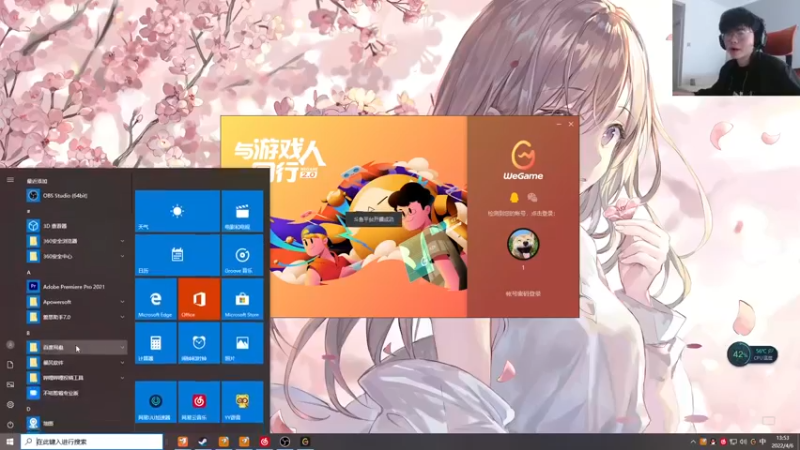Expand the folder labeled with 7.0
This screenshot has width=800, height=450.
[122, 317]
